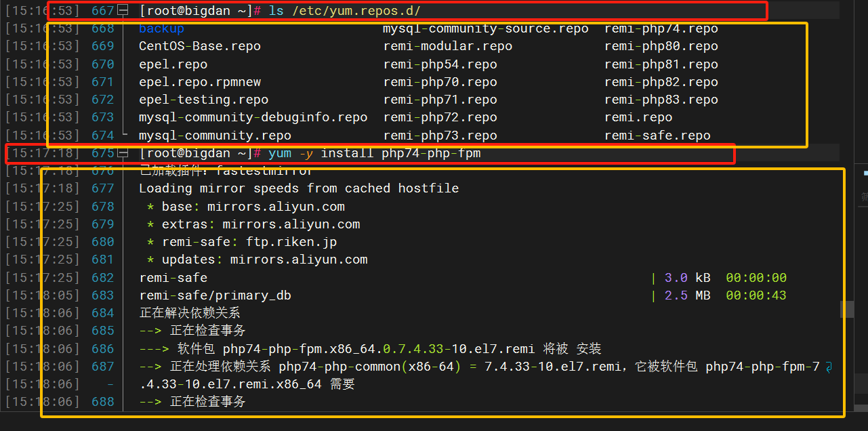This screenshot has height=431, width=868.
Task: Collapse the fold at line 675
Action: click(123, 153)
